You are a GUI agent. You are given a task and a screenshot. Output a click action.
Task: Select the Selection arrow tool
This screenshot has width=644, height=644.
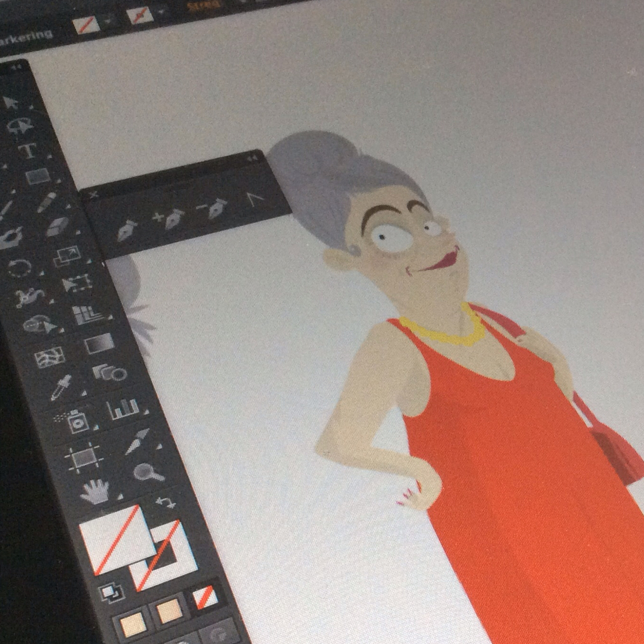pyautogui.click(x=10, y=103)
